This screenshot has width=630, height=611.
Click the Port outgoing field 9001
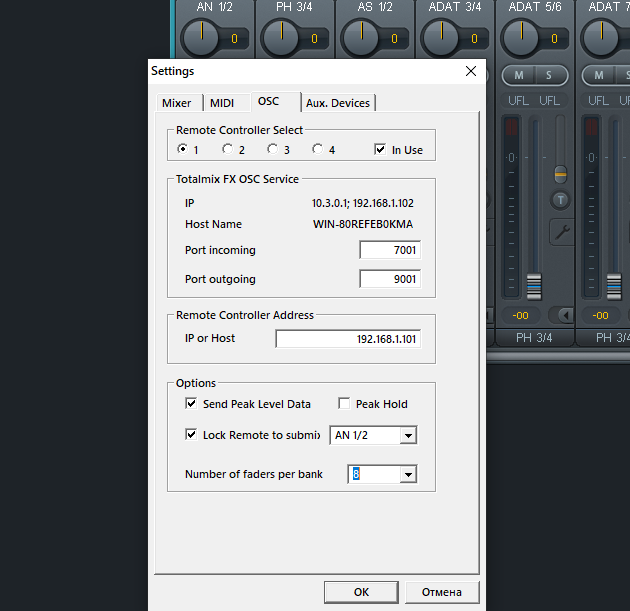pos(390,279)
